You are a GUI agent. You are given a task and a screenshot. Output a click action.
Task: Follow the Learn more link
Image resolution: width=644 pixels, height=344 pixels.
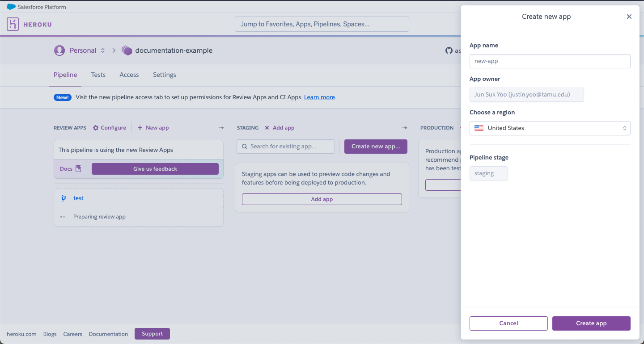[319, 97]
